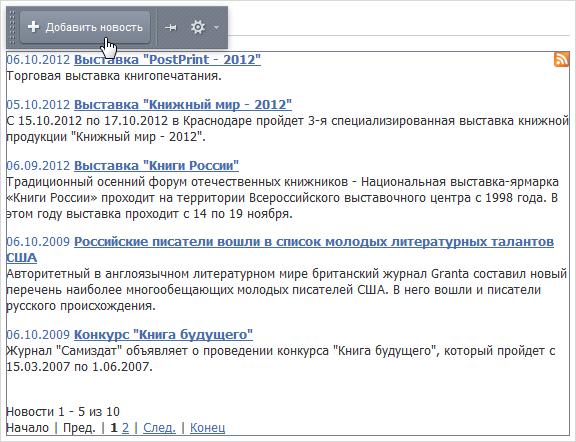Click the "Конец" pagination link
This screenshot has width=576, height=442.
(x=208, y=428)
